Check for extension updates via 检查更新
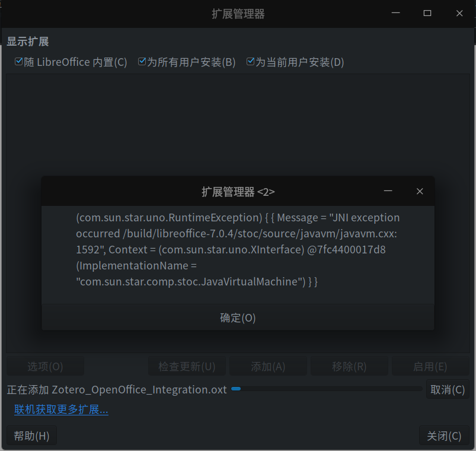 [x=187, y=366]
